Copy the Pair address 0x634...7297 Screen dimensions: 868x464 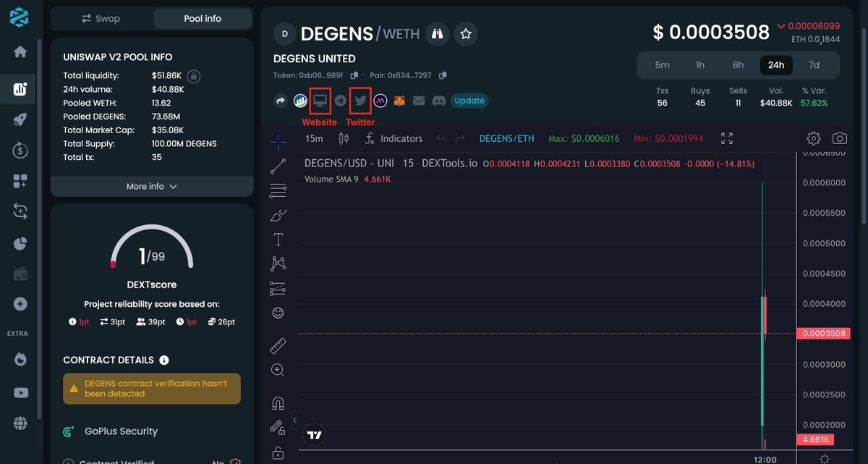443,75
